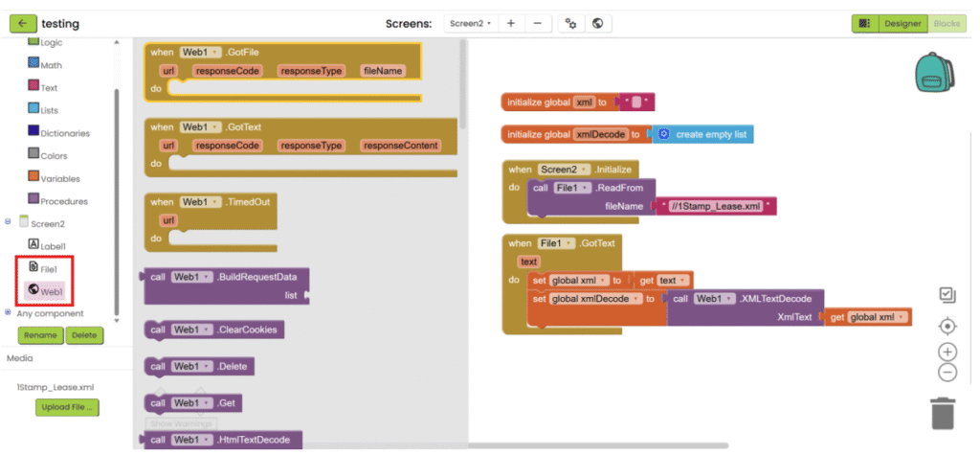This screenshot has width=980, height=455.
Task: Switch to Blocks view
Action: (x=947, y=23)
